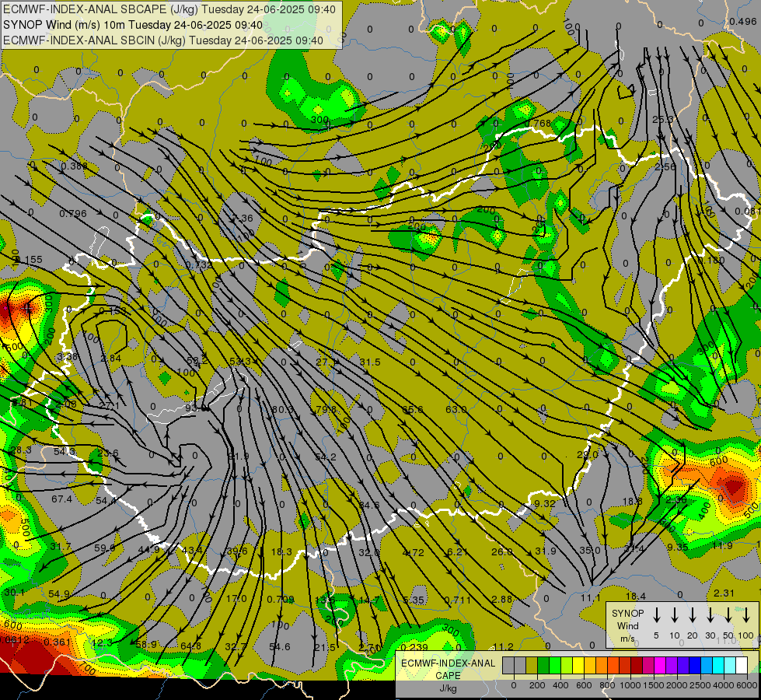This screenshot has height=700, width=761.
Task: Click the 1500 tick on the CAPE legend
Action: 653,685
